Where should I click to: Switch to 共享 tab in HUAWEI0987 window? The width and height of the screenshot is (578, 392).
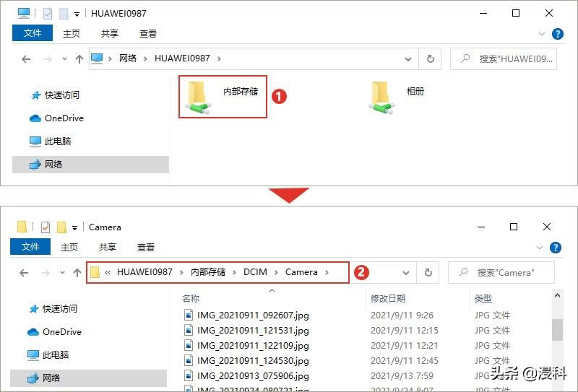point(110,33)
